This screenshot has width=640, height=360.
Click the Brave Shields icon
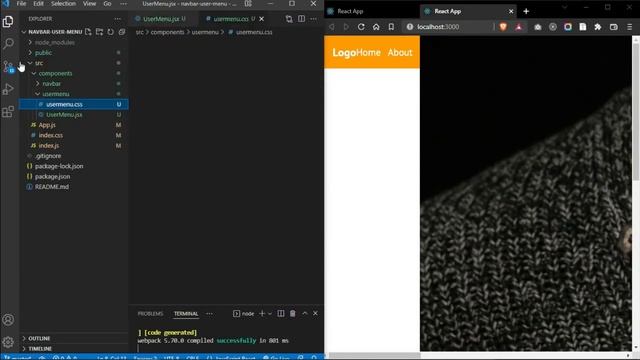click(503, 27)
